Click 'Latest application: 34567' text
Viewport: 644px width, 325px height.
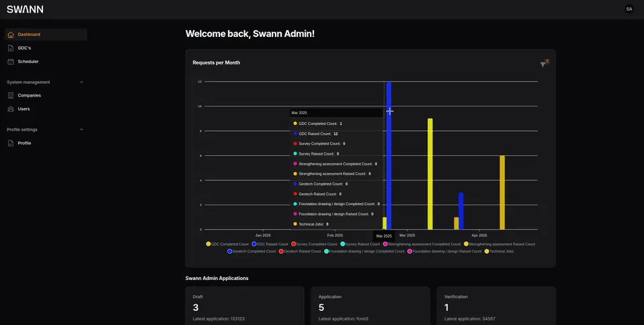(x=470, y=319)
